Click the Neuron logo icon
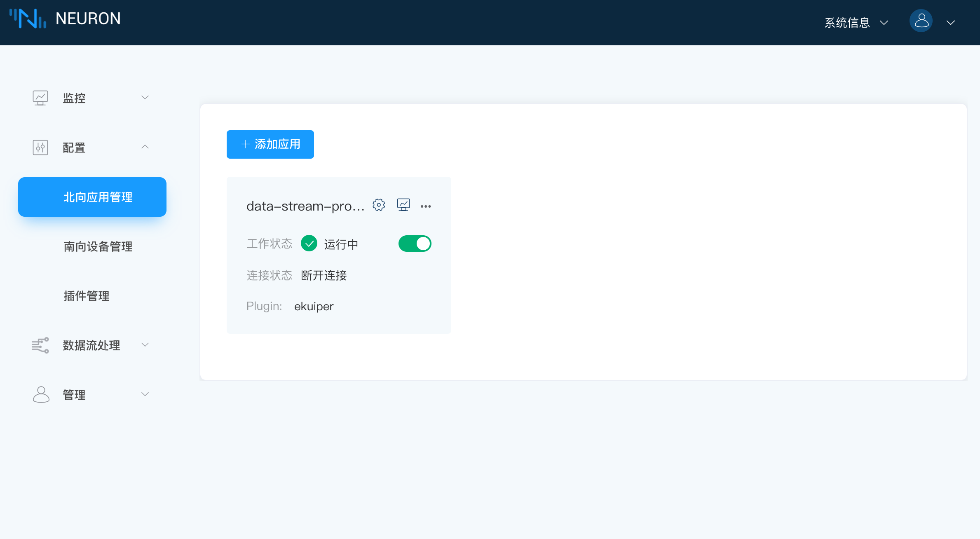Screen dimensions: 980x539 [x=28, y=19]
